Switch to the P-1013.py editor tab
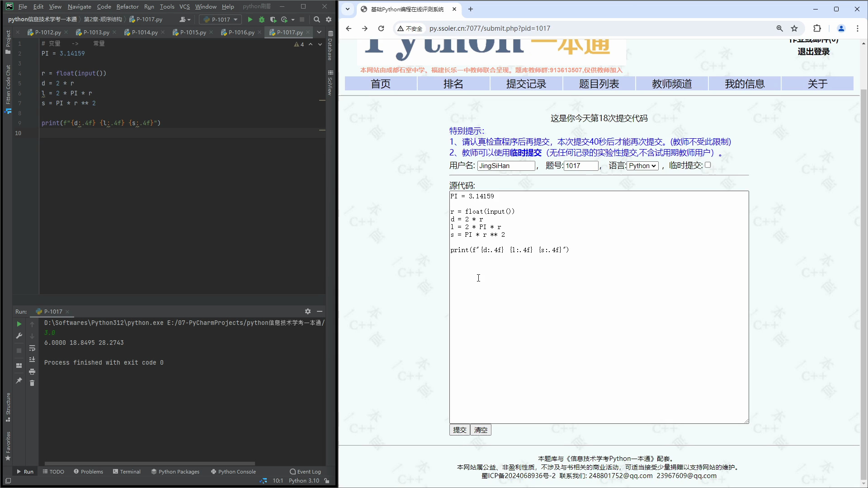 95,32
